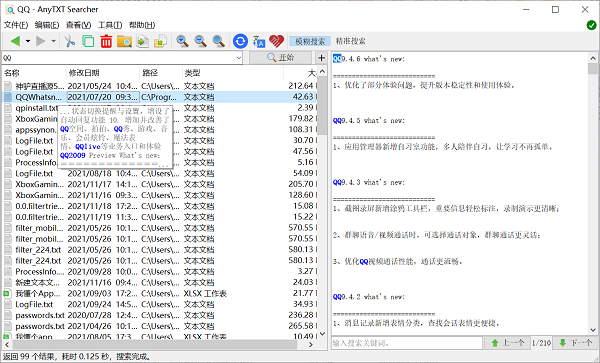Click the red heart donate icon
This screenshot has height=363, width=600.
point(276,41)
